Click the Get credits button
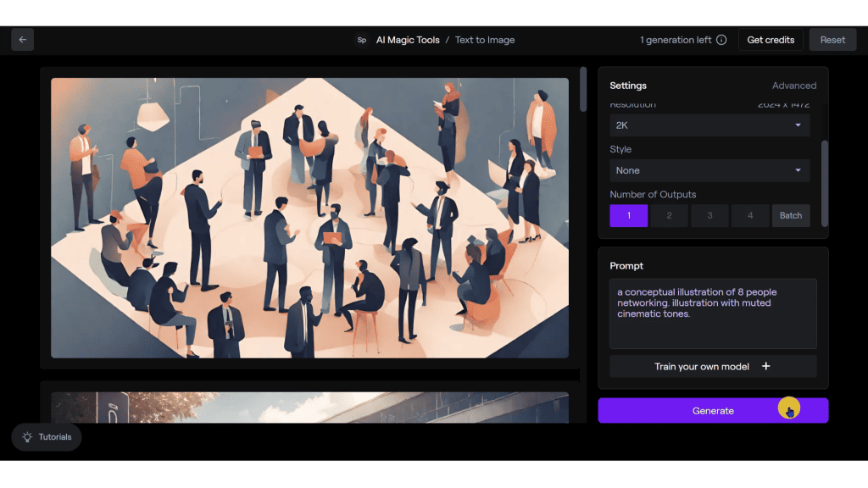 [771, 39]
